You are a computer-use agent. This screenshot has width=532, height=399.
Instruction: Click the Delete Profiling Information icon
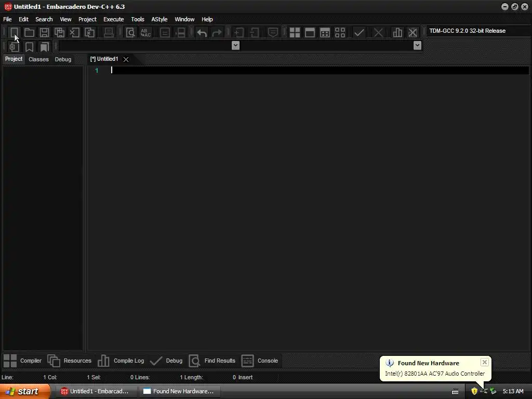point(413,33)
